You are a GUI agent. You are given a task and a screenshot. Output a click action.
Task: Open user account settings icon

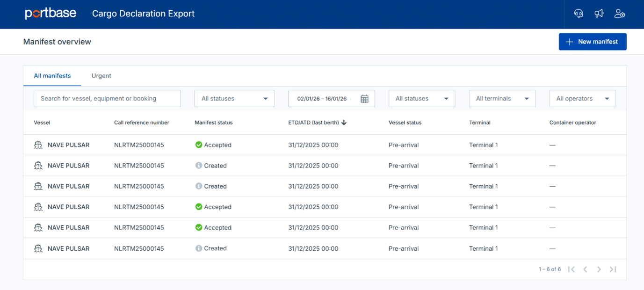(x=620, y=14)
